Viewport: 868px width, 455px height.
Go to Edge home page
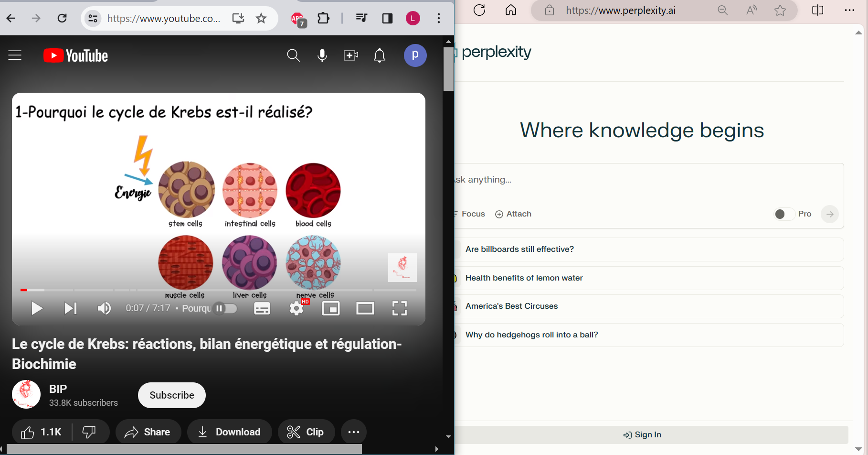pos(511,10)
